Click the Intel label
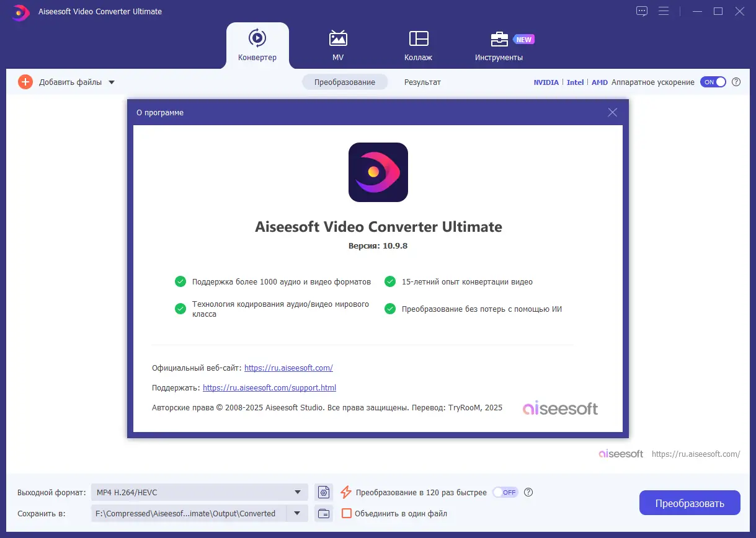This screenshot has width=756, height=538. click(576, 82)
